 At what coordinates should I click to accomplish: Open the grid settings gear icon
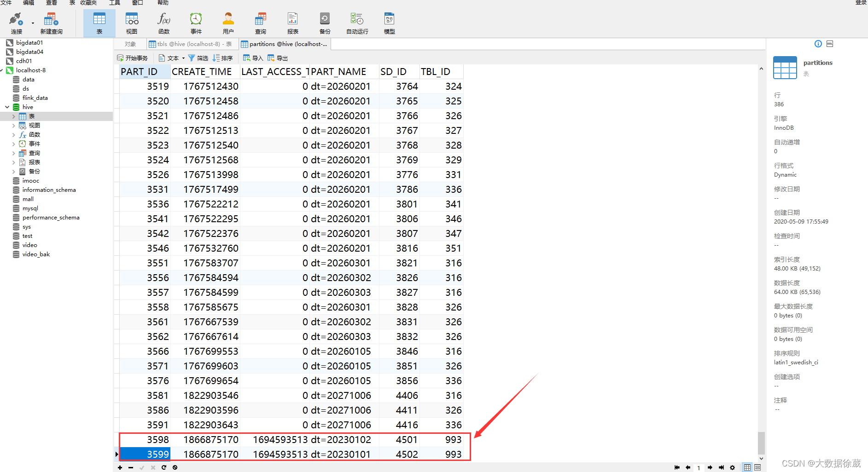click(x=733, y=467)
